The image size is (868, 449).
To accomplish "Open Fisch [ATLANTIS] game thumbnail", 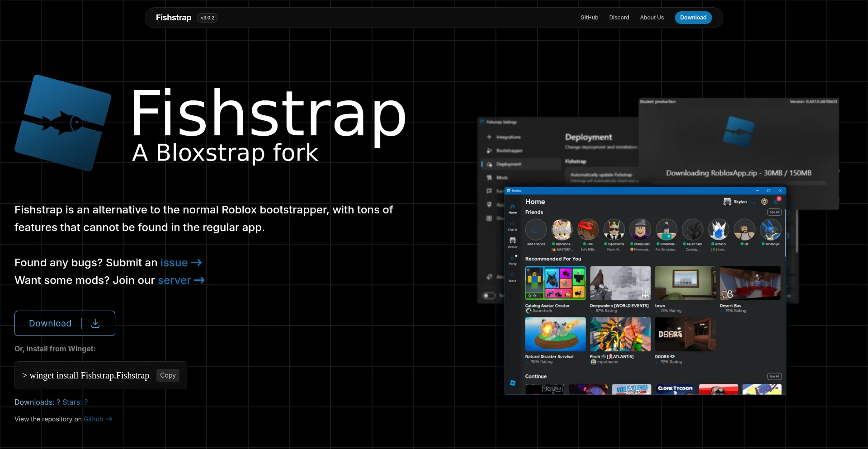I will [620, 334].
